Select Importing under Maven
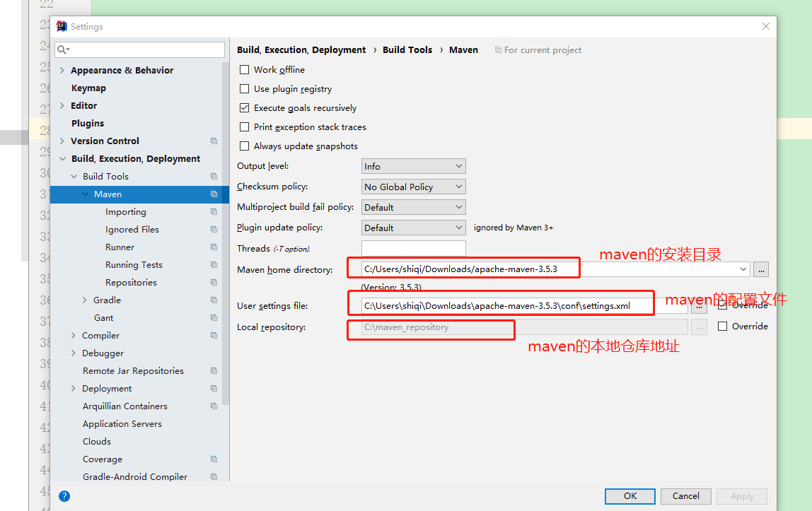The image size is (812, 511). pyautogui.click(x=126, y=211)
